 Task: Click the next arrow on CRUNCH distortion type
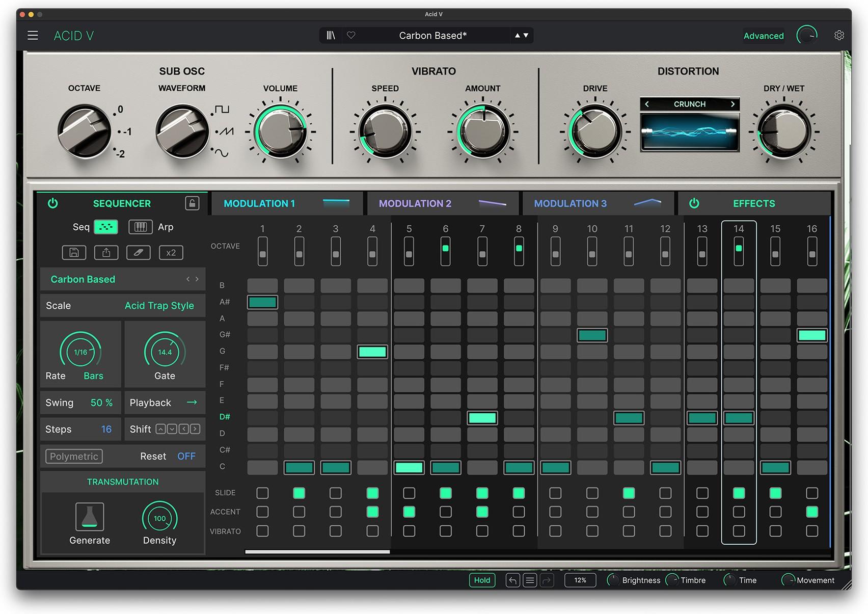point(733,104)
